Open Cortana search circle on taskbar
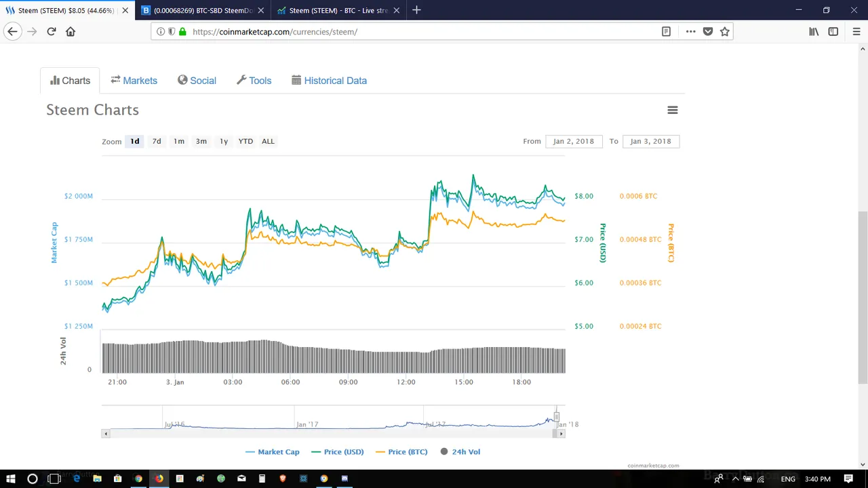Image resolution: width=868 pixels, height=488 pixels. point(32,479)
